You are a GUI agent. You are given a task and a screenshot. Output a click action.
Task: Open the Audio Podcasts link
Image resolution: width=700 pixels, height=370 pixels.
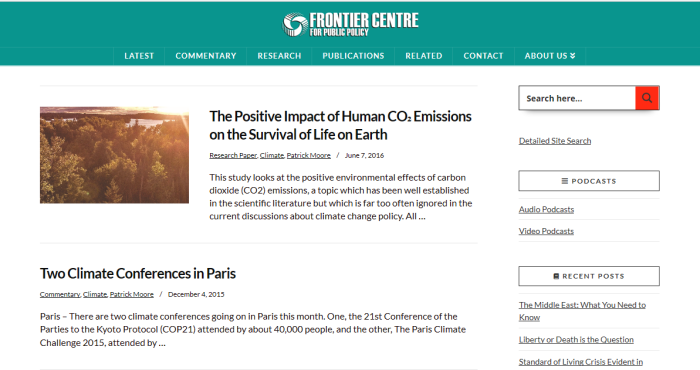tap(546, 209)
